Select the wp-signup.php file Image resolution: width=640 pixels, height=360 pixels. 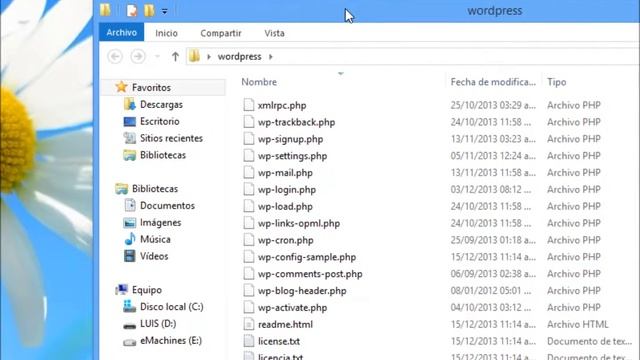pyautogui.click(x=290, y=139)
